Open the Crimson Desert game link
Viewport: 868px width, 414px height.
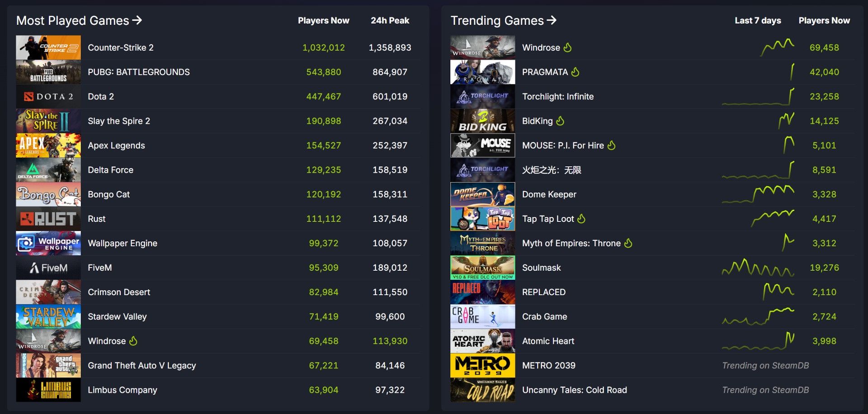[x=119, y=292]
